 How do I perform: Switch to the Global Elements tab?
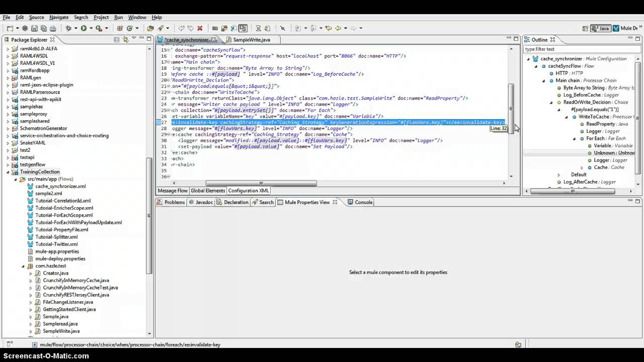coord(208,191)
